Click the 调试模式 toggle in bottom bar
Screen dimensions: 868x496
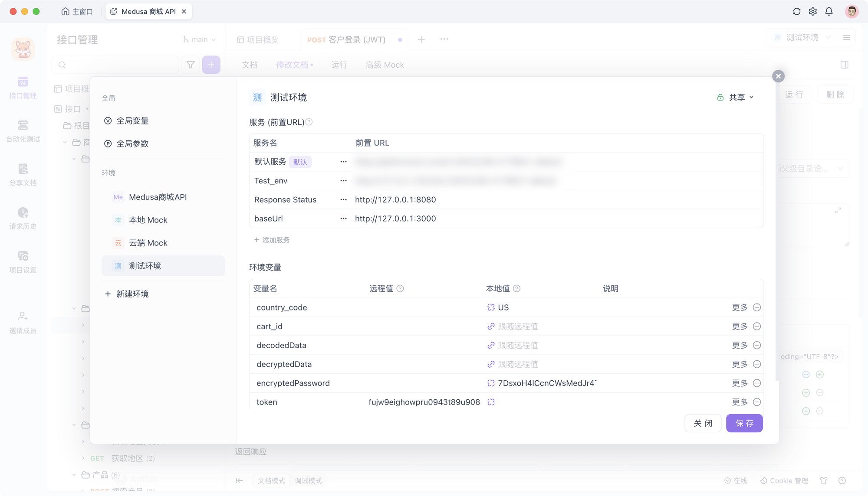[308, 481]
